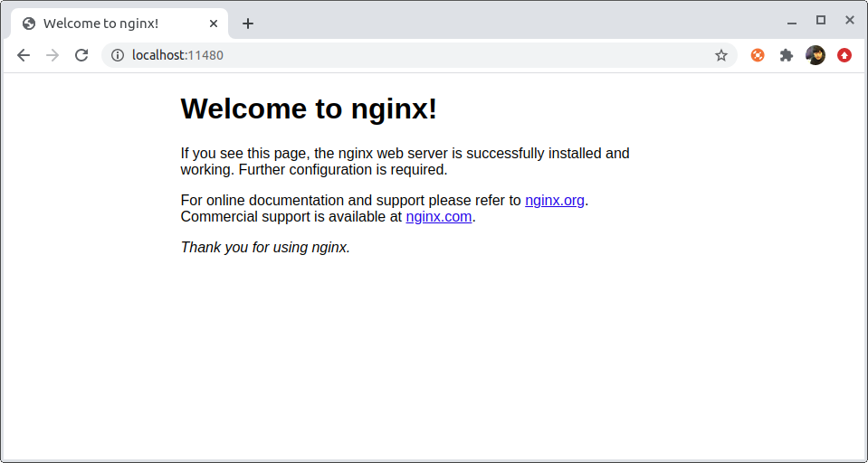Bookmark this page with the star icon
The image size is (868, 463).
click(x=720, y=55)
